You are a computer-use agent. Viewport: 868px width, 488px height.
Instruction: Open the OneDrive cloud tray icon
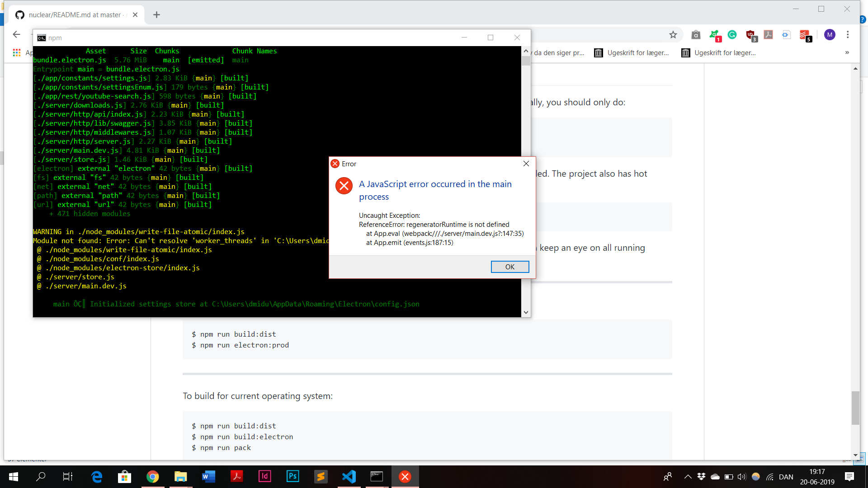point(715,476)
